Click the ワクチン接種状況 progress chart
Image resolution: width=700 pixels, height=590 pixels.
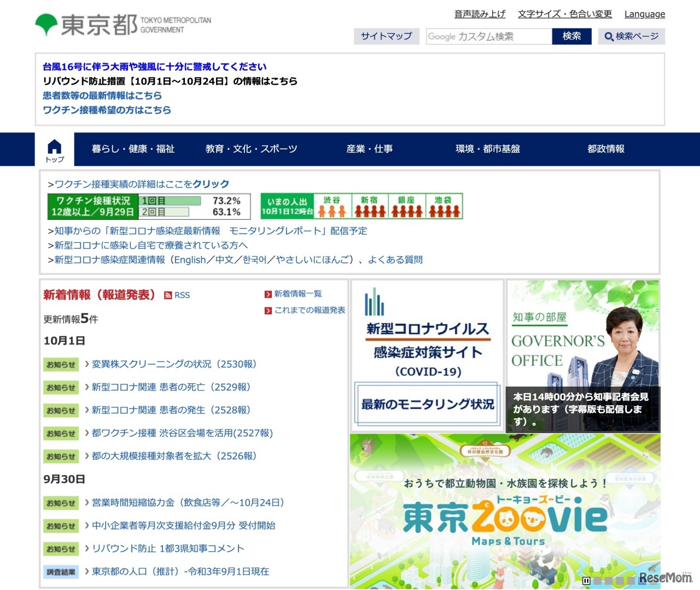point(149,206)
